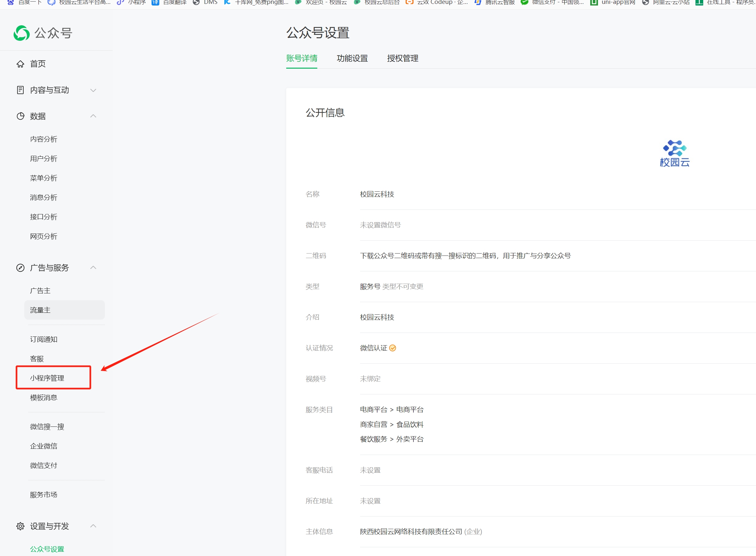The width and height of the screenshot is (756, 556).
Task: Click the 校园云 account avatar logo
Action: (675, 153)
